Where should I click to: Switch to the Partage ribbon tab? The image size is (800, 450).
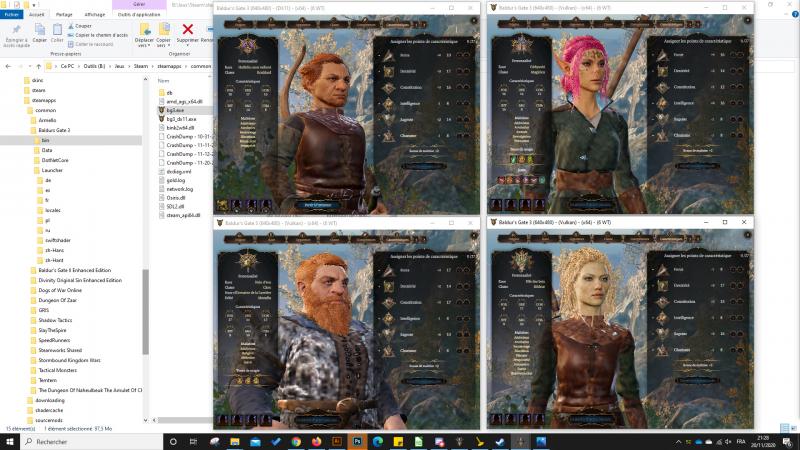click(x=64, y=14)
